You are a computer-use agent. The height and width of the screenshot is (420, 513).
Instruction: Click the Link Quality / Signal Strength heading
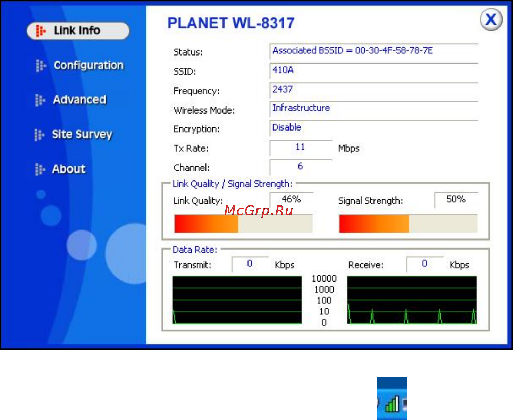coord(232,184)
